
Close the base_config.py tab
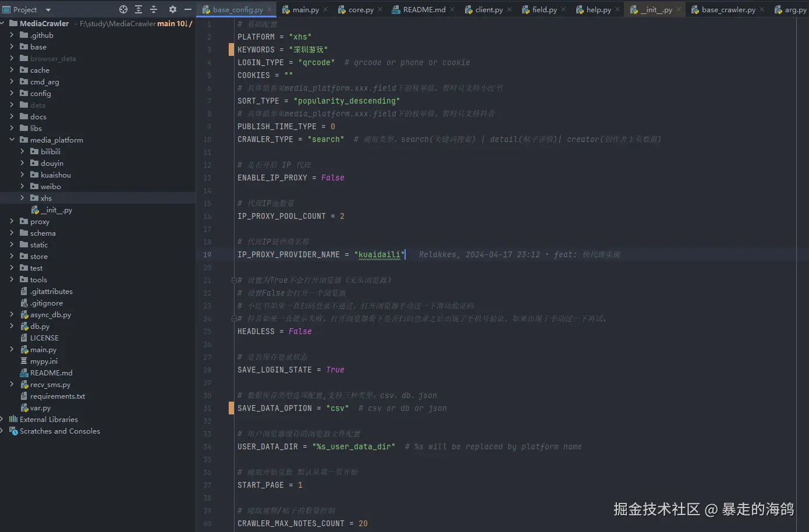click(269, 9)
